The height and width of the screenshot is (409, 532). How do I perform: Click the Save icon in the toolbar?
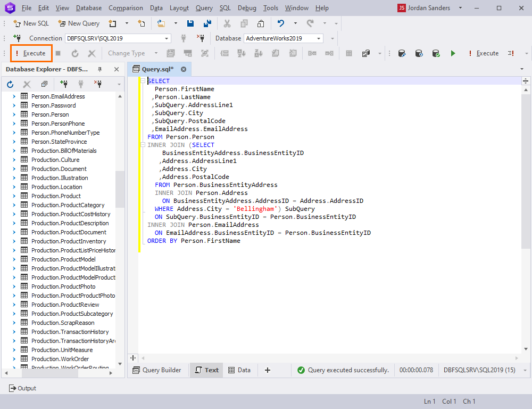190,23
